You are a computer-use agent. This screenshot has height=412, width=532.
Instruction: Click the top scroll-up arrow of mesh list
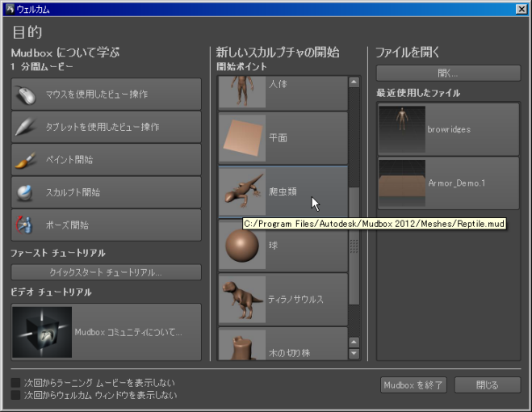pos(354,82)
